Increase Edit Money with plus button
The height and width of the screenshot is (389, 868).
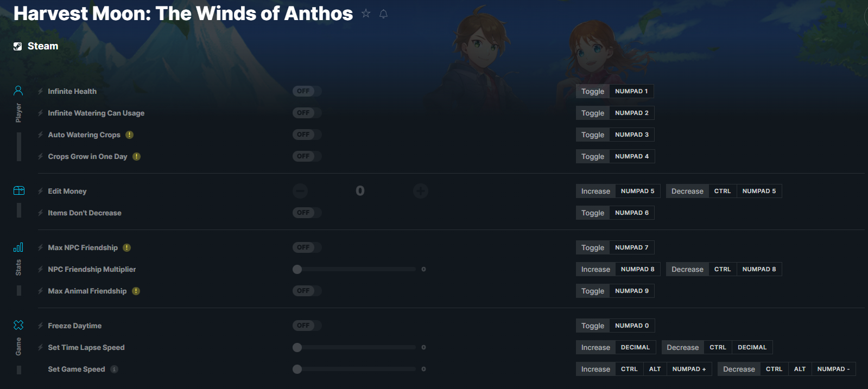coord(421,190)
